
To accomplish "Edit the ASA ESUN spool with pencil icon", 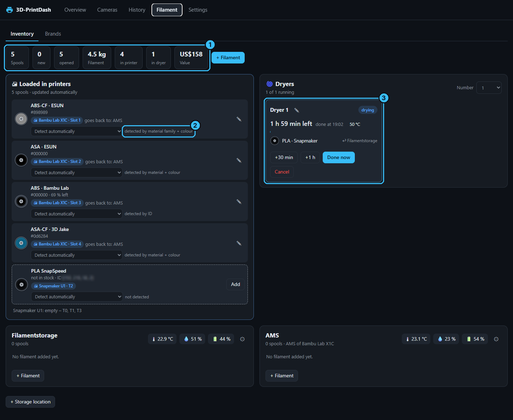I will [x=239, y=160].
